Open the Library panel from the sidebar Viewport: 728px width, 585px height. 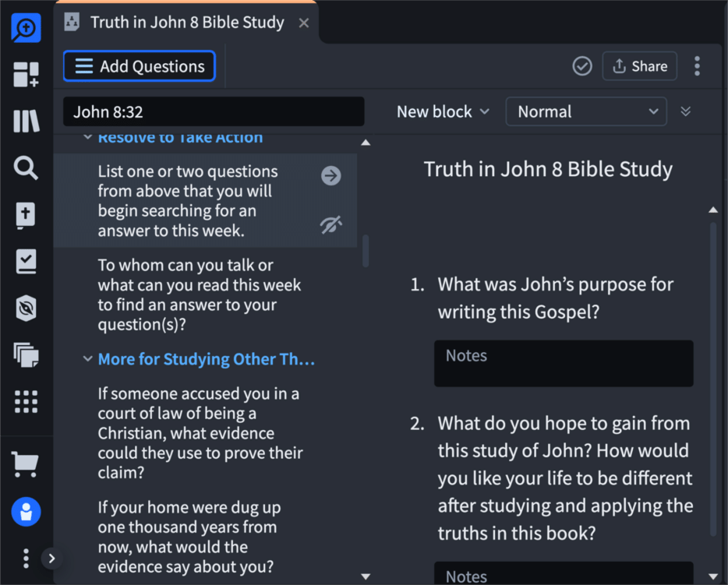pyautogui.click(x=26, y=122)
